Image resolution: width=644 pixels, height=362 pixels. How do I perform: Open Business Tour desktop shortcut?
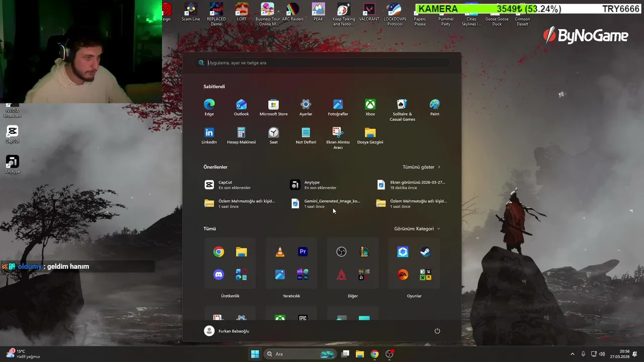tap(267, 15)
